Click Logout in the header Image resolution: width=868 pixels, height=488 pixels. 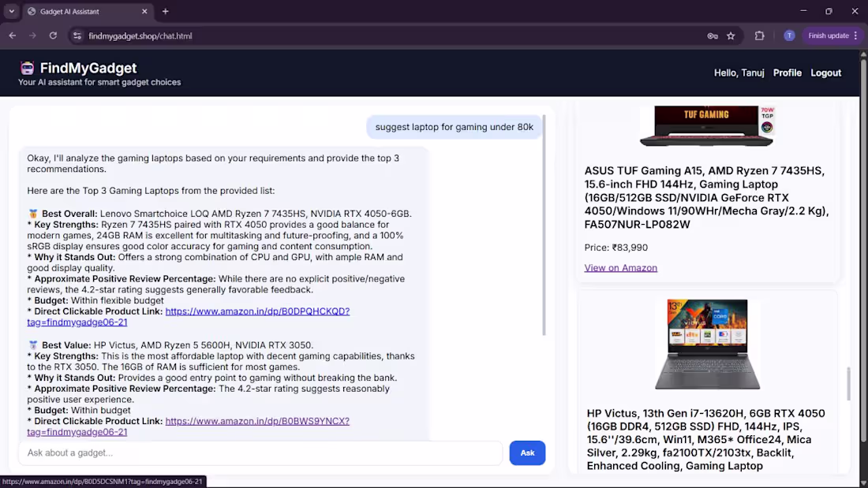(x=825, y=73)
